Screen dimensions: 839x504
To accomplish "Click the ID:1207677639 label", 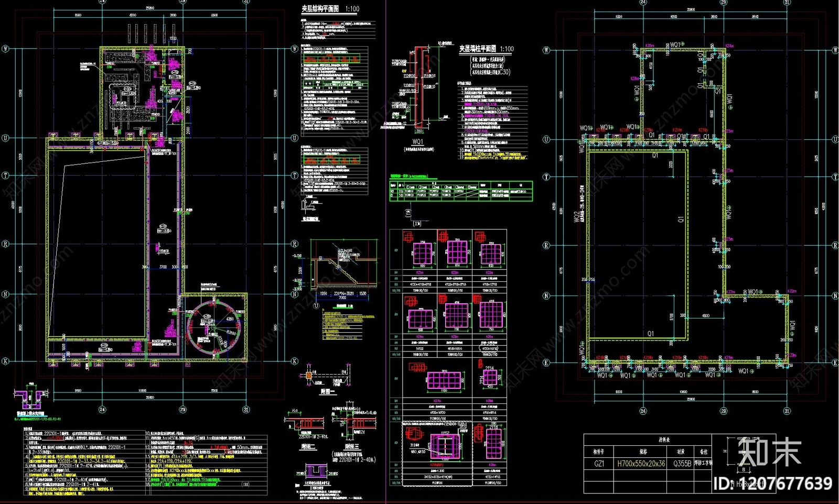I will click(x=772, y=484).
